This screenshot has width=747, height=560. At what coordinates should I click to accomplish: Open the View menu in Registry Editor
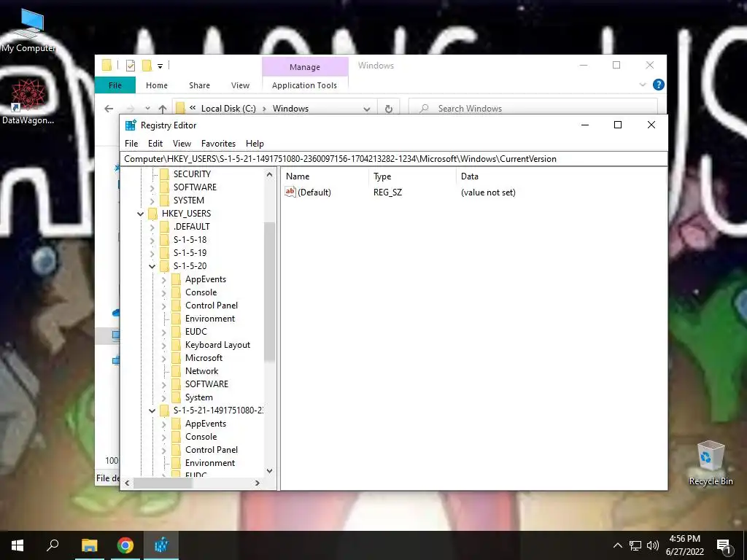coord(182,144)
